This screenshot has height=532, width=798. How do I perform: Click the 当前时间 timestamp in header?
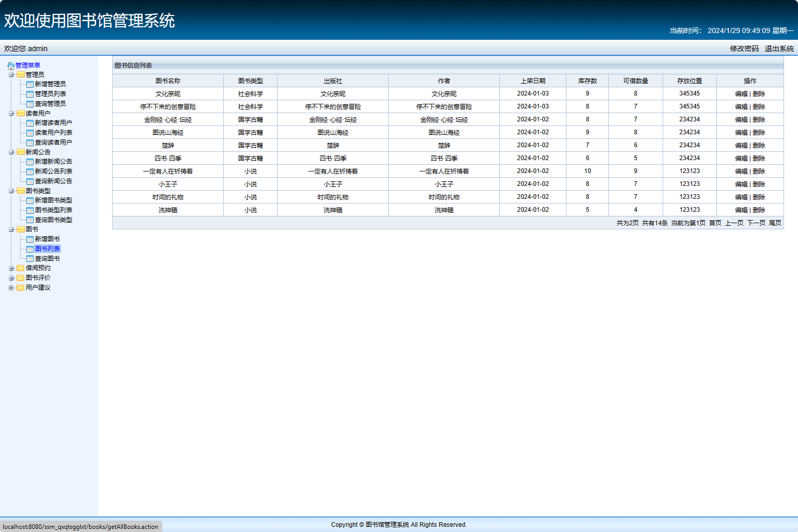[x=732, y=30]
